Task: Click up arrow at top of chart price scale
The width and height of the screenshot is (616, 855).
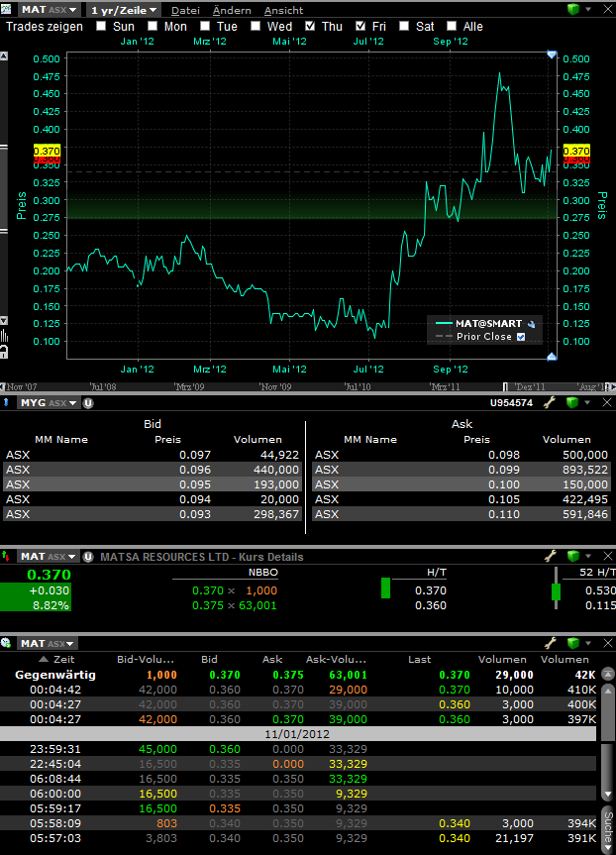Action: [x=4, y=55]
